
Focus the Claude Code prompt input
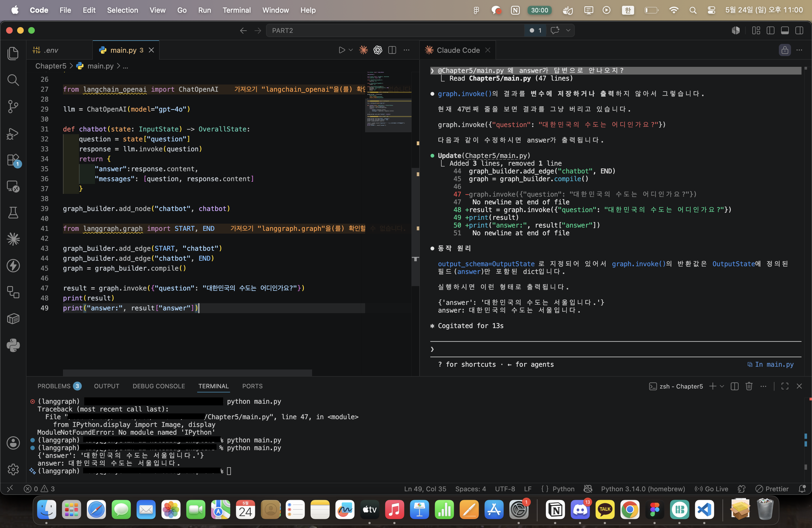click(x=616, y=349)
